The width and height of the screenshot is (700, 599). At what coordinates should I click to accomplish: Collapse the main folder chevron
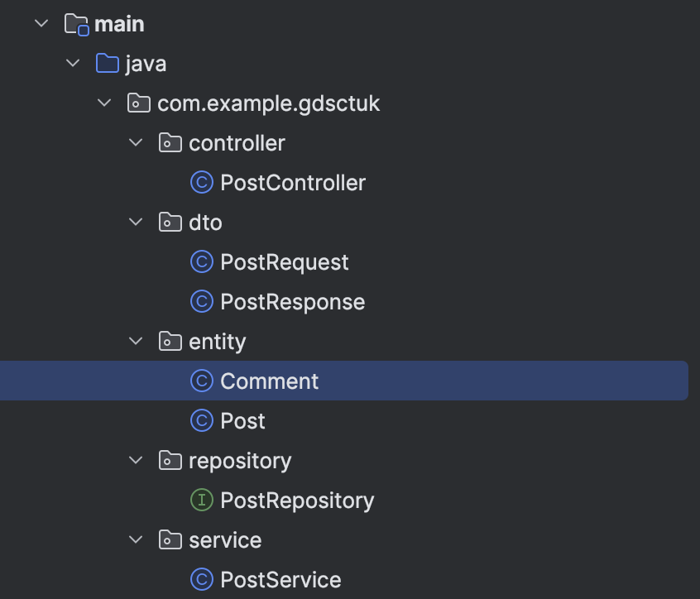[x=41, y=24]
